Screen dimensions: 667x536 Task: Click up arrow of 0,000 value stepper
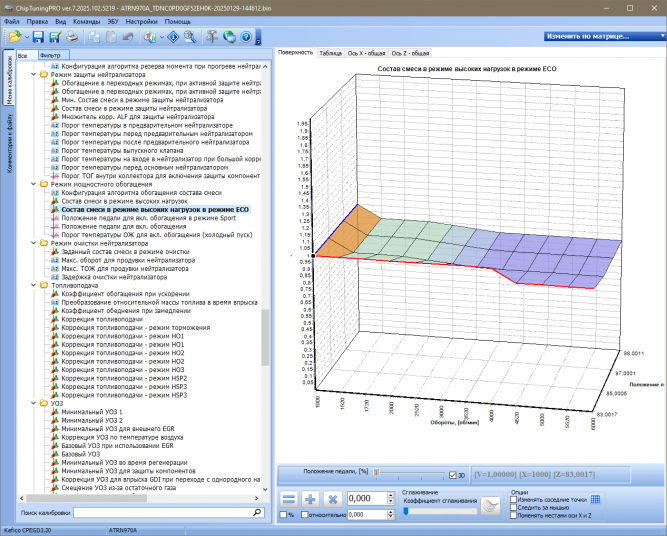click(391, 496)
